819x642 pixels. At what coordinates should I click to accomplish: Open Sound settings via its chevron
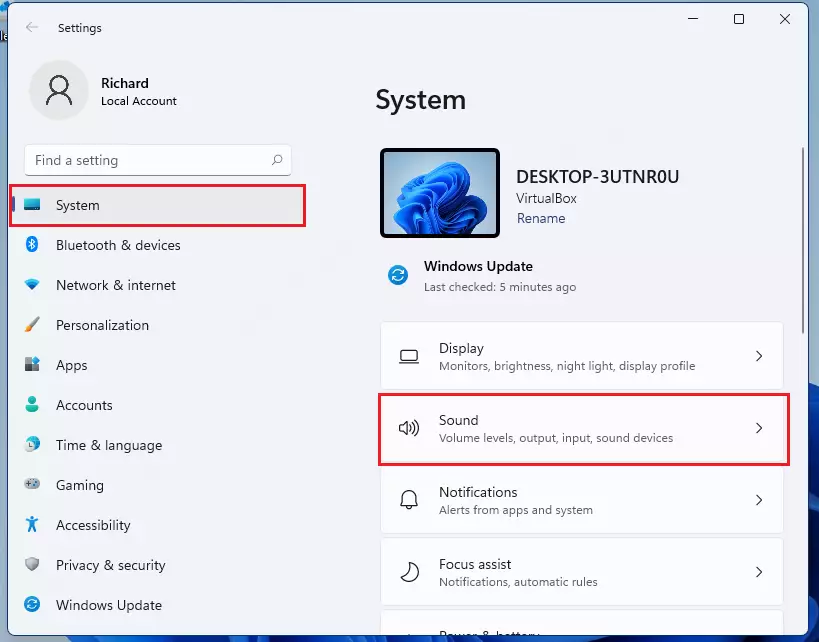point(759,428)
